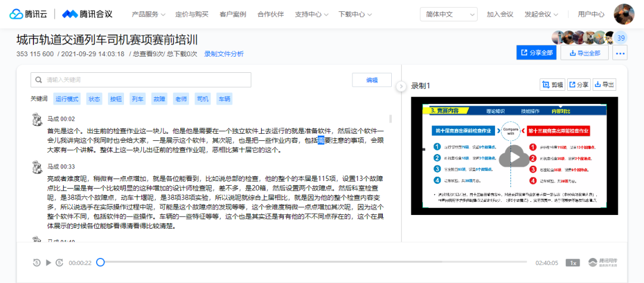This screenshot has height=283, width=644.
Task: Click the 剪辑 clip button
Action: [x=552, y=85]
